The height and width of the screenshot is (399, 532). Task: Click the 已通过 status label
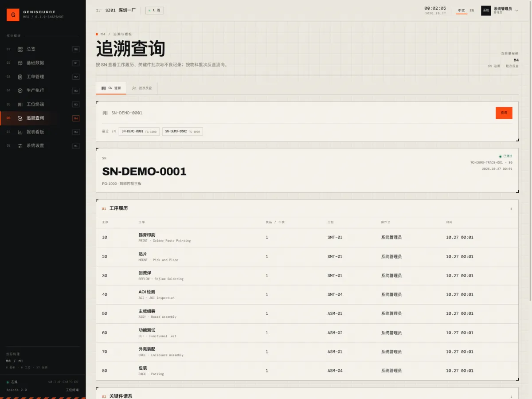[508, 156]
